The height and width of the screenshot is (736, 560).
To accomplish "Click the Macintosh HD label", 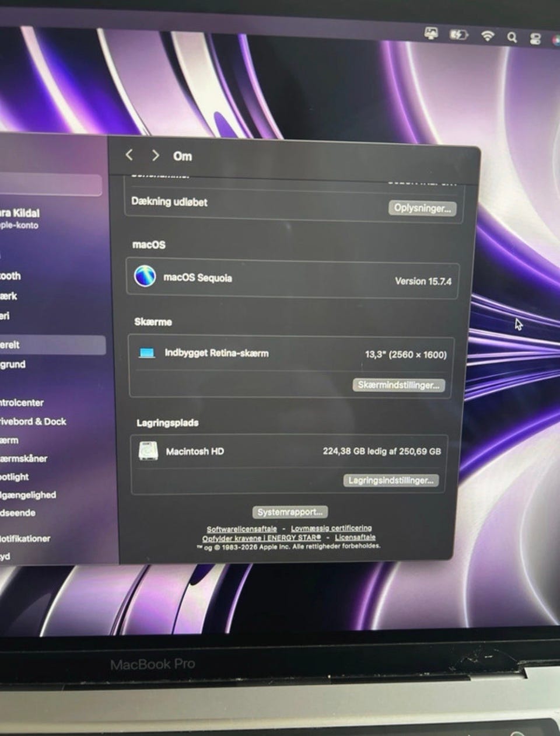I will (x=195, y=451).
